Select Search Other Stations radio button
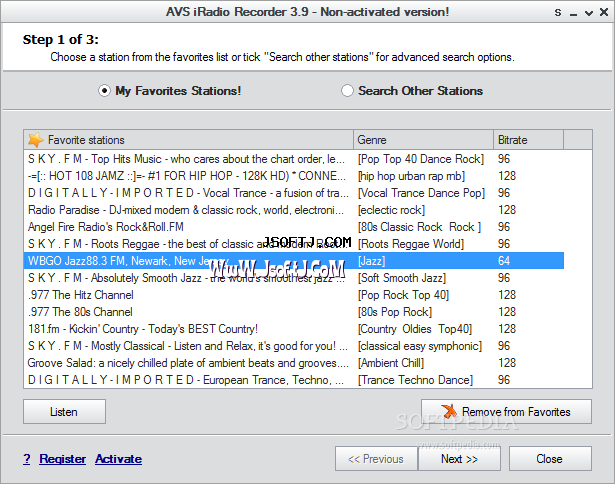The width and height of the screenshot is (615, 484). (347, 91)
